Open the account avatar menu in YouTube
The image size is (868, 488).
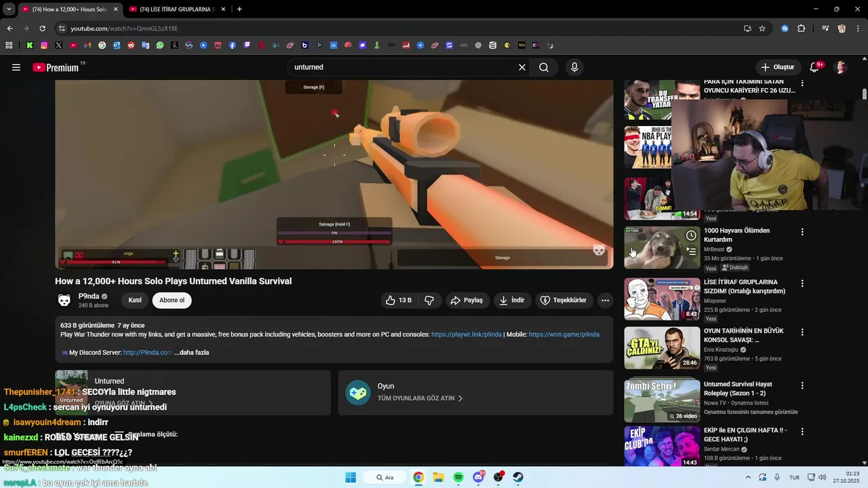841,67
